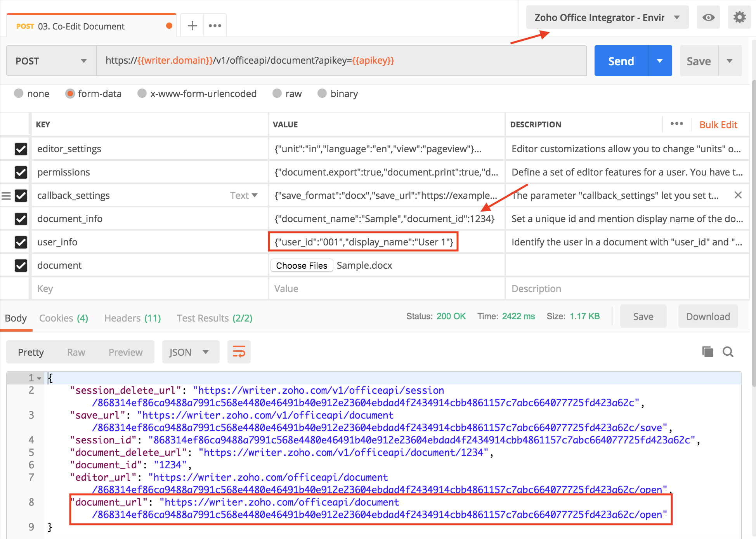Open the POST method dropdown
756x539 pixels.
(51, 61)
